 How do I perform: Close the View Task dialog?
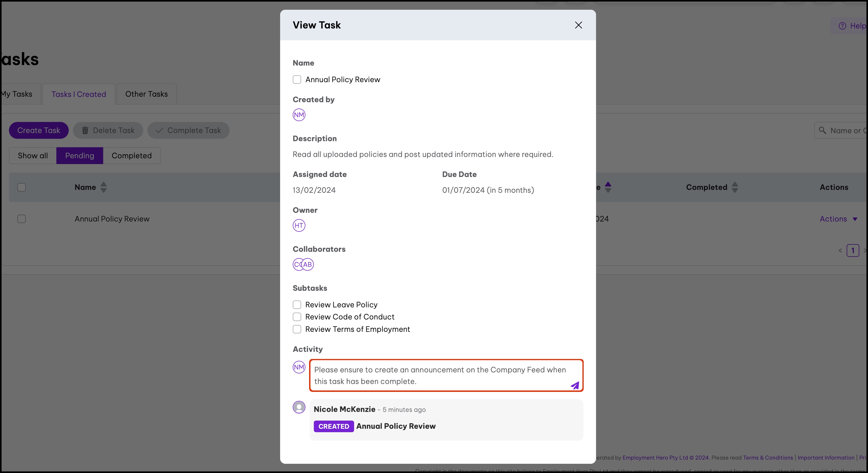(578, 25)
